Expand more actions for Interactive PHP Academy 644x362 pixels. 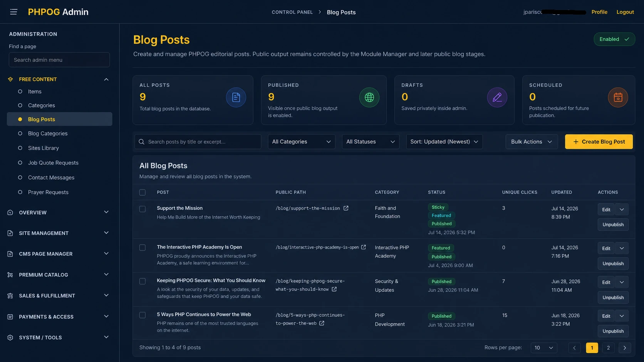622,248
